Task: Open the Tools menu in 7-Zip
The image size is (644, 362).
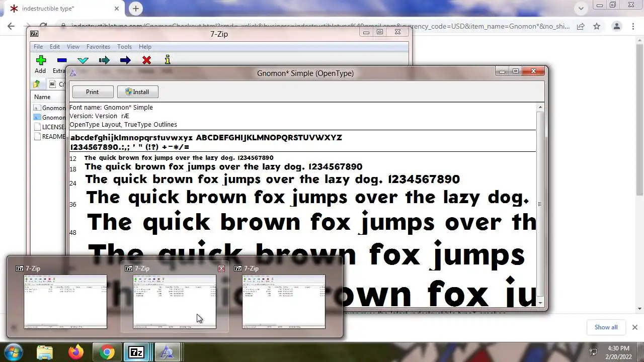Action: [x=124, y=47]
